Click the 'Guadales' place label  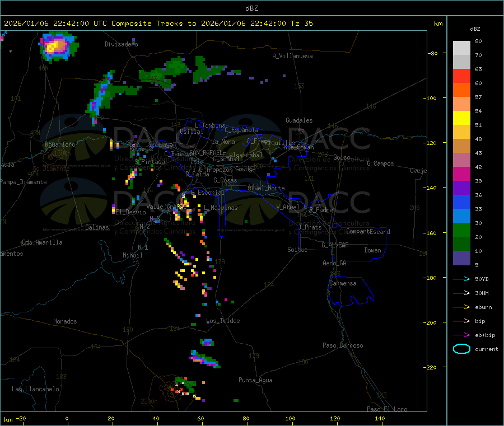299,120
